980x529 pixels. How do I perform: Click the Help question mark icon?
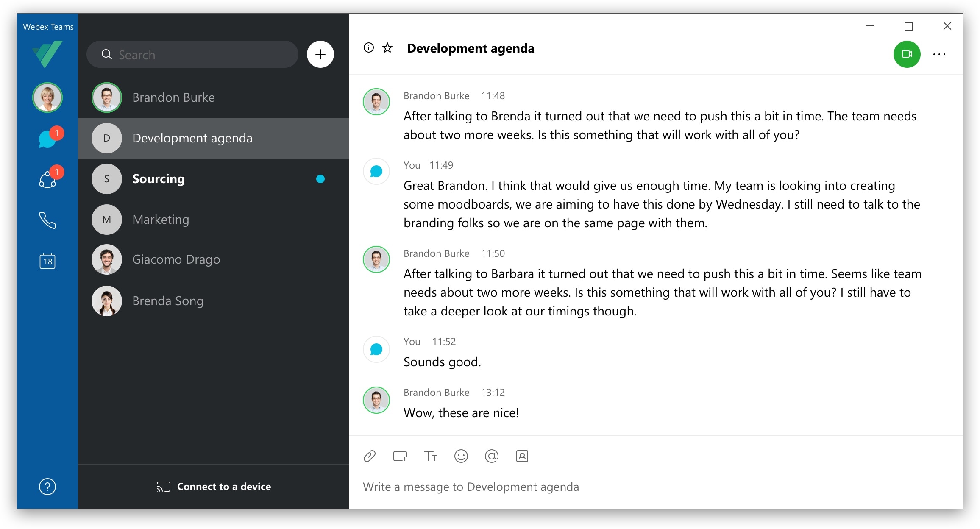click(47, 487)
